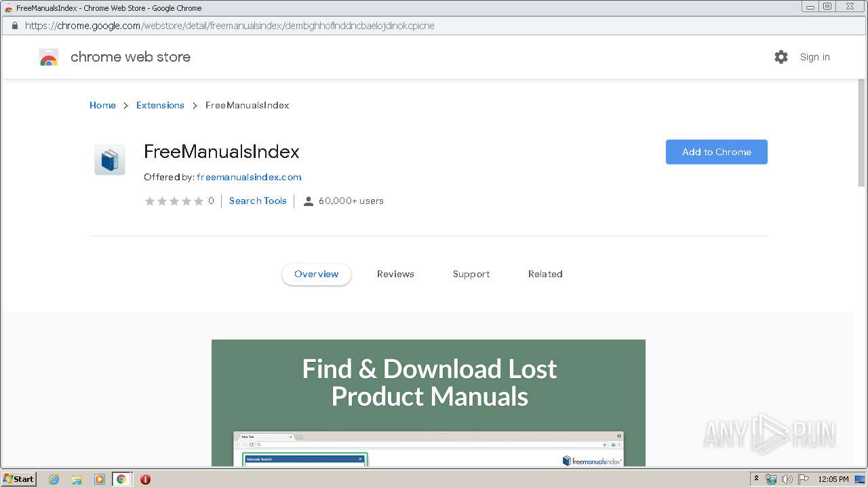Launch Internet Explorer from the taskbar
Viewport: 868px width, 488px height.
(54, 479)
